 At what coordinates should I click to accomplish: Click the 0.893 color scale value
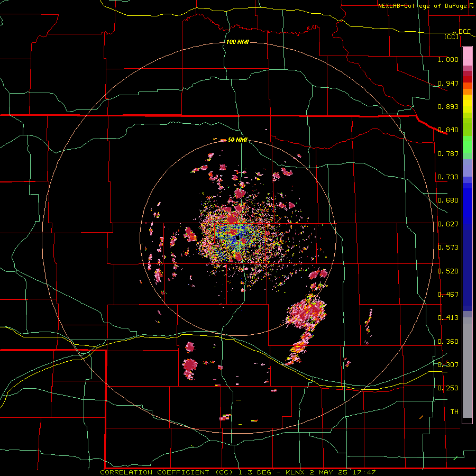448,106
